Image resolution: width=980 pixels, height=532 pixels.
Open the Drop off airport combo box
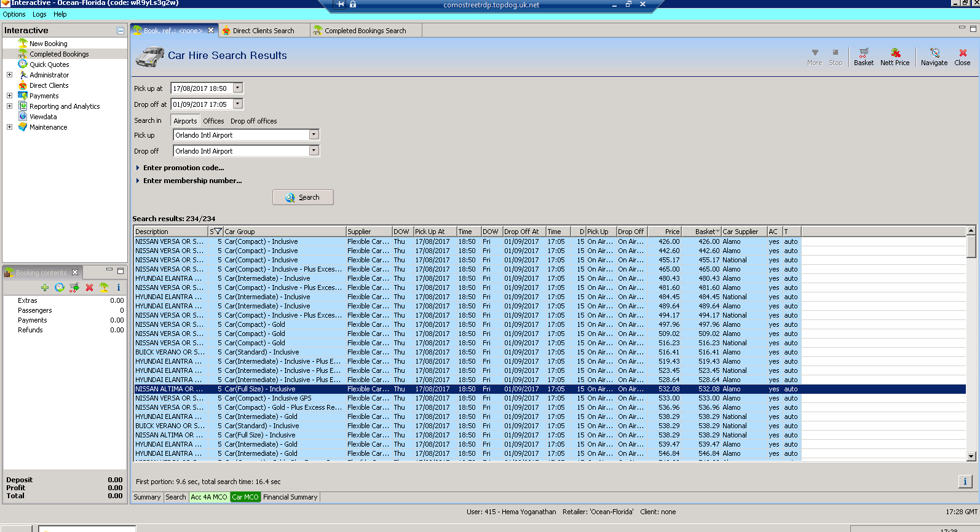coord(314,151)
